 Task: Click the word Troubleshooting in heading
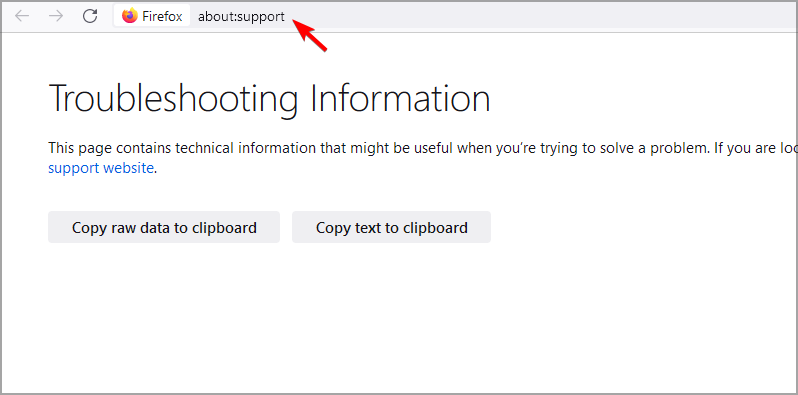coord(173,98)
